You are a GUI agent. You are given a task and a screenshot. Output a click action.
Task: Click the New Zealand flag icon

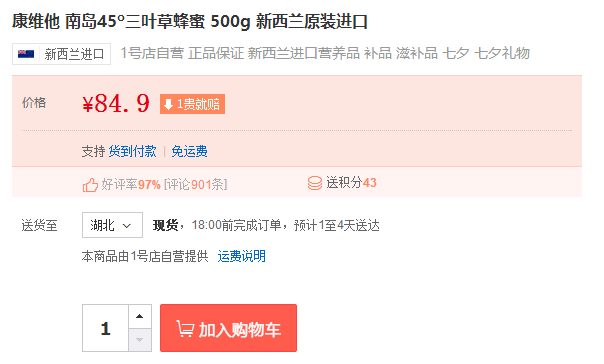click(26, 54)
